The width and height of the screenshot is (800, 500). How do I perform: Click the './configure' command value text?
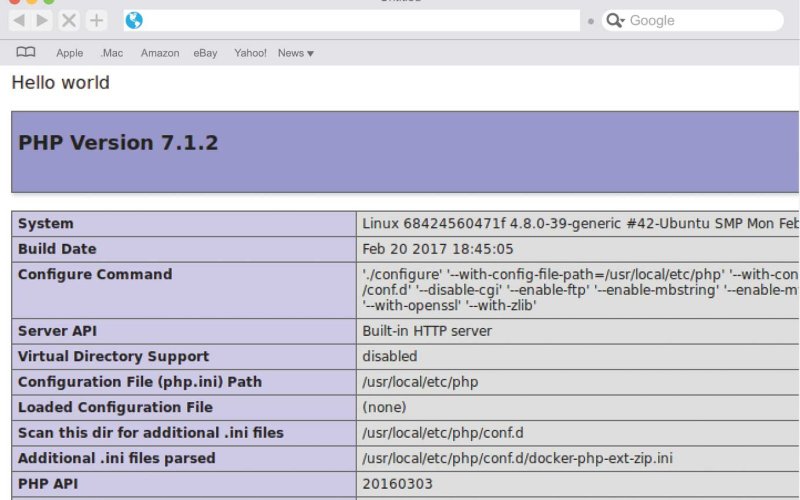point(580,290)
